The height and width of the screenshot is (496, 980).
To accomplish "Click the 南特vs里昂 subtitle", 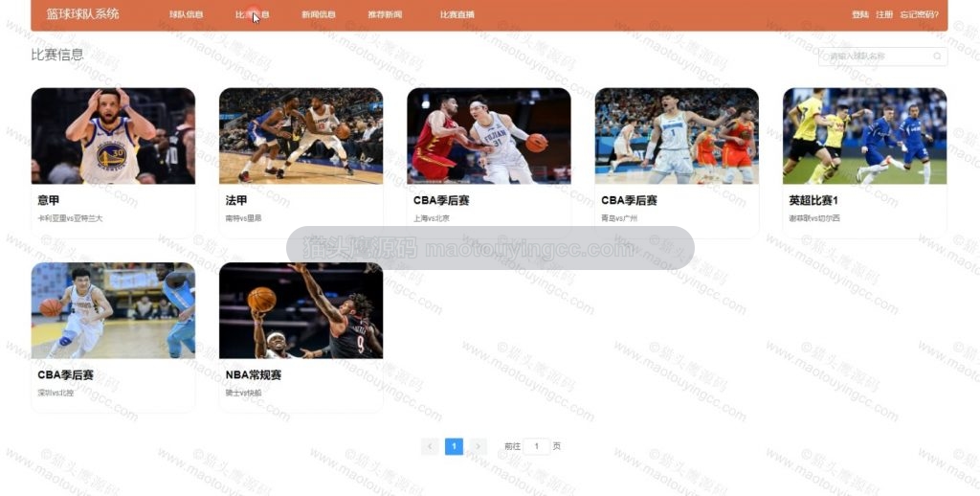I will (243, 218).
